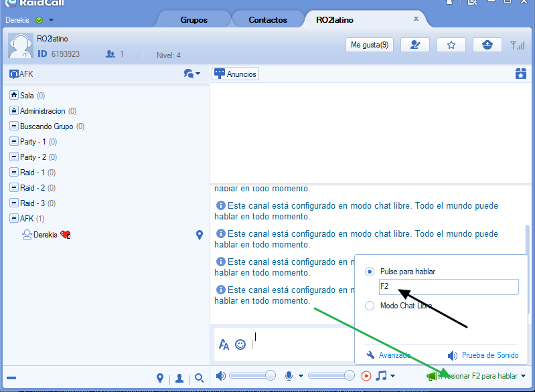
Task: Click the heart badge next to Derekis
Action: coord(66,235)
